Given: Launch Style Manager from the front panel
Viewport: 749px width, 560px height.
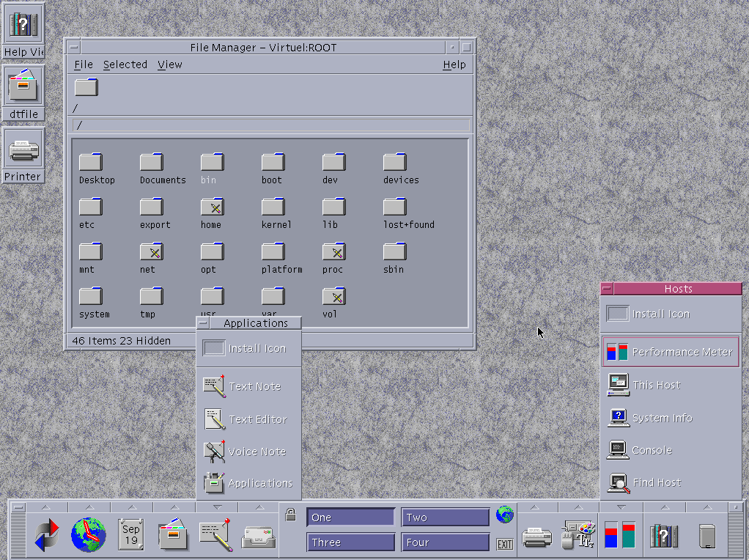Looking at the screenshot, I should 578,536.
